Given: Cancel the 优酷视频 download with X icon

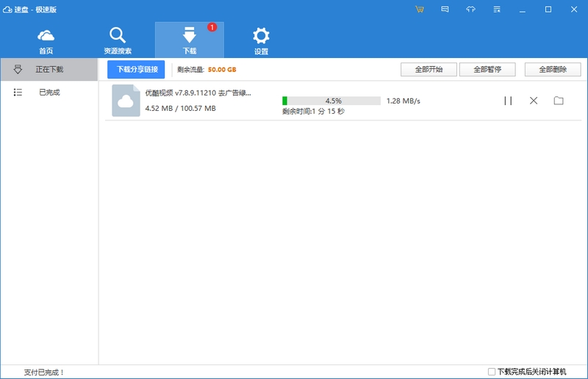Looking at the screenshot, I should pyautogui.click(x=534, y=101).
